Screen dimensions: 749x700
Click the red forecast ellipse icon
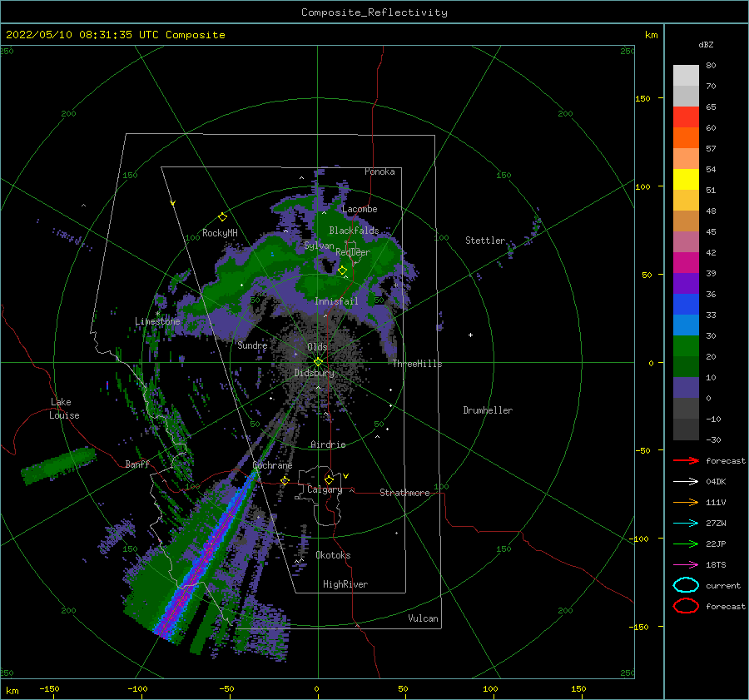(x=686, y=606)
